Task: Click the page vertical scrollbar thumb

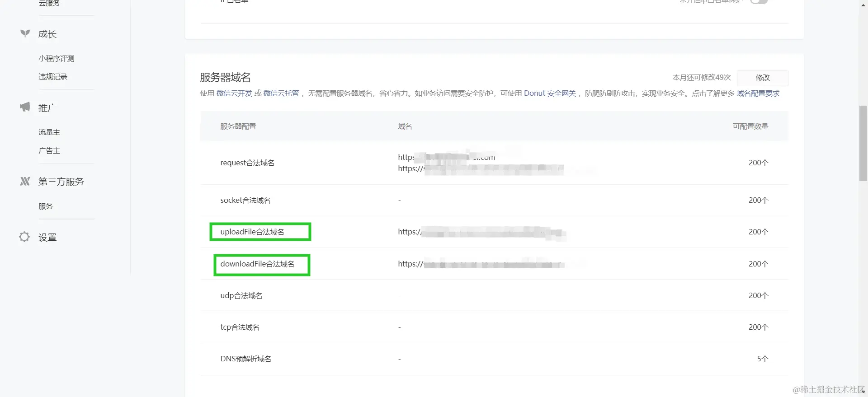Action: [863, 143]
